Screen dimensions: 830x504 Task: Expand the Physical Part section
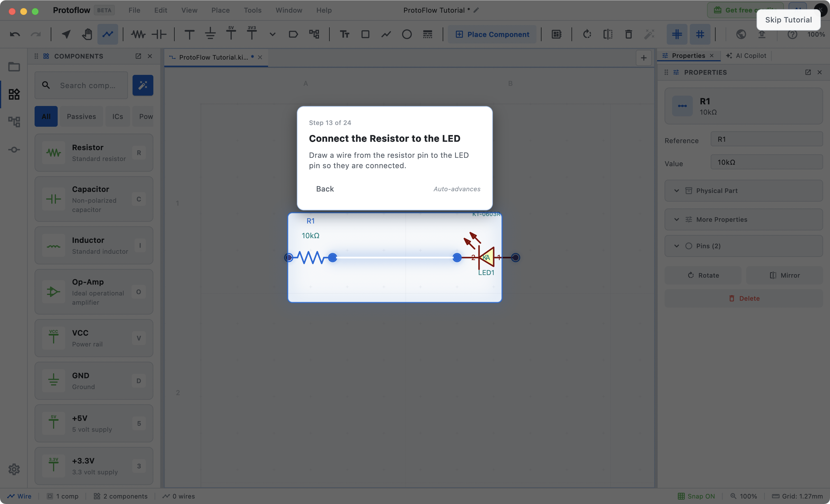[744, 191]
